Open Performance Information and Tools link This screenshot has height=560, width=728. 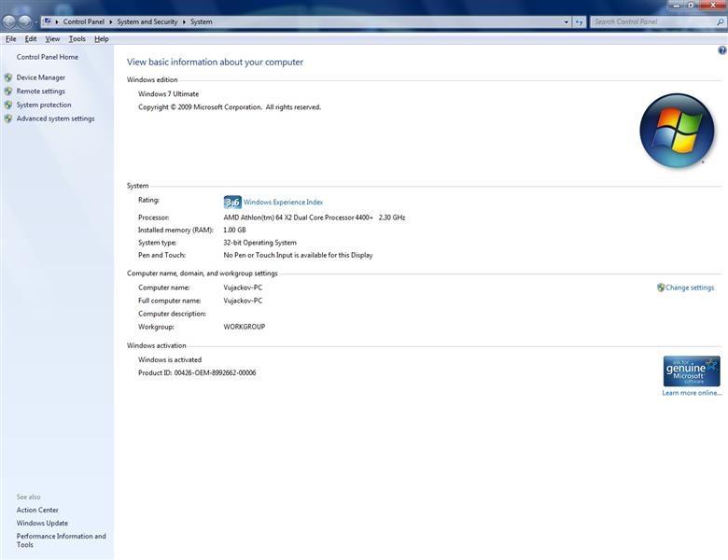point(62,540)
